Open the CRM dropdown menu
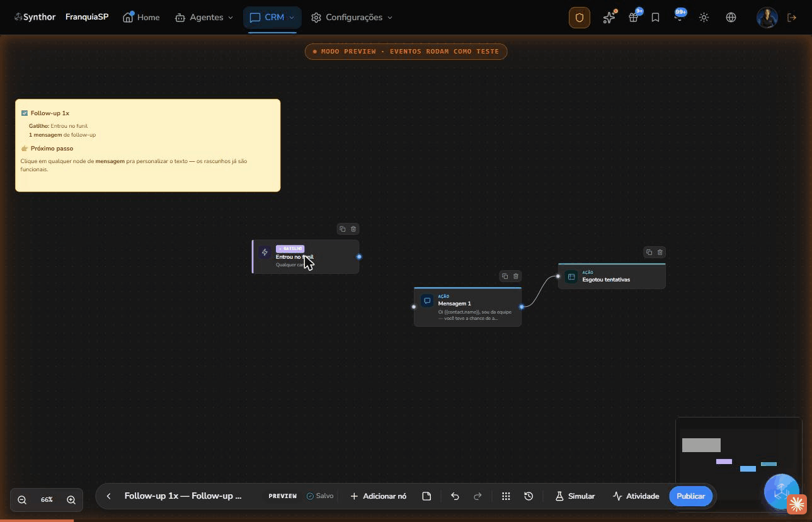The image size is (812, 522). tap(272, 18)
